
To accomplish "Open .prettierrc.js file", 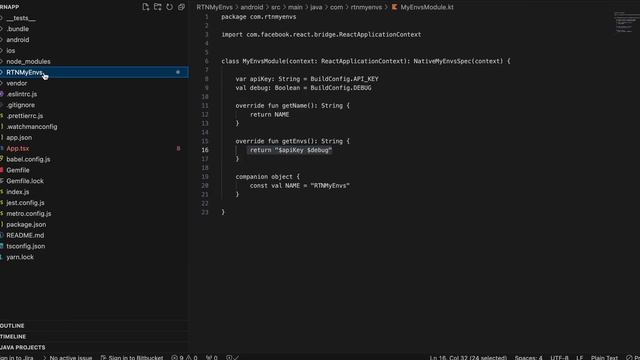I will 24,116.
